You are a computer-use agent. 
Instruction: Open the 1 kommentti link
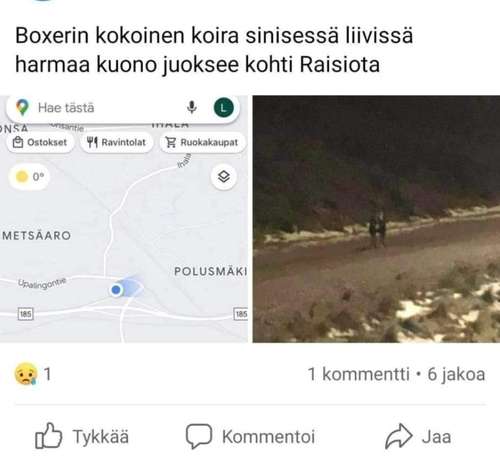pos(359,374)
